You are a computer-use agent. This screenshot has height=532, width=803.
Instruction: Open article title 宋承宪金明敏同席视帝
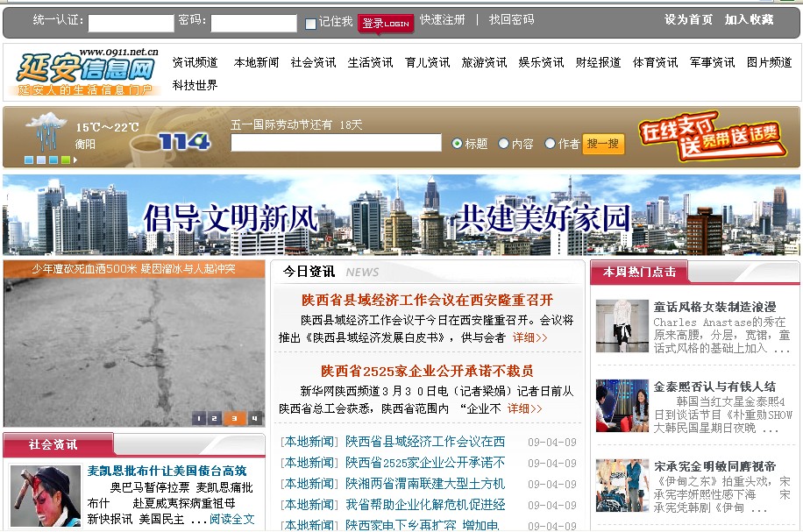(x=715, y=466)
